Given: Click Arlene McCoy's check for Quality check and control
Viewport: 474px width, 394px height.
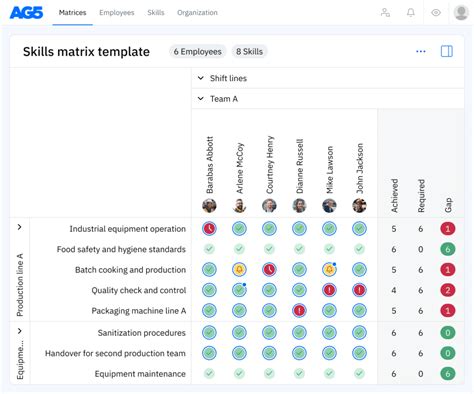Looking at the screenshot, I should [x=239, y=290].
